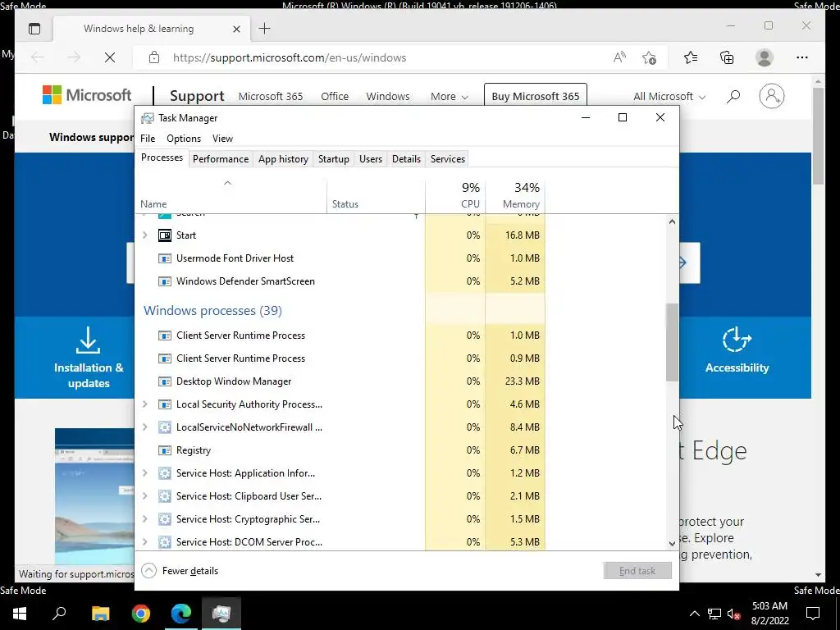Switch to the Performance tab
The width and height of the screenshot is (840, 630).
[221, 159]
